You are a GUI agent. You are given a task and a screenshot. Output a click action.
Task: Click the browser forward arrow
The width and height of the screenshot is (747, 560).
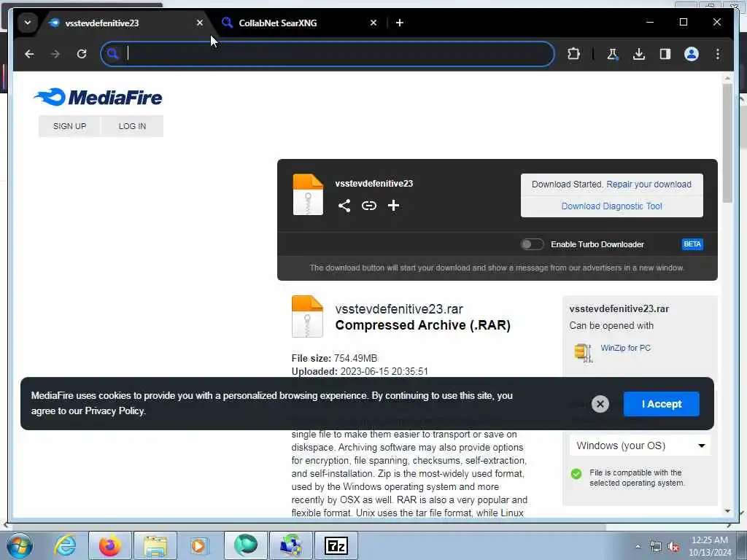55,54
